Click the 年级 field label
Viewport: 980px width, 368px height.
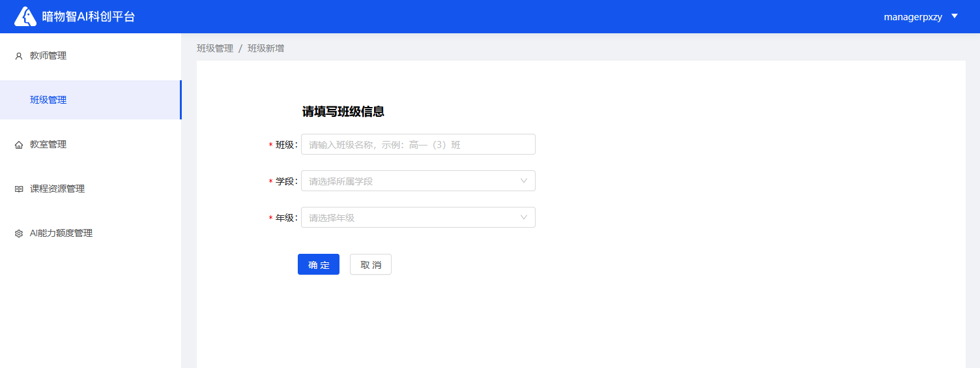[x=285, y=217]
